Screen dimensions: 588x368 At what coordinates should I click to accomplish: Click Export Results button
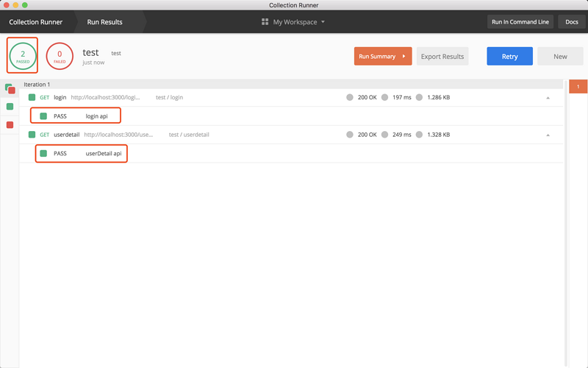coord(442,57)
